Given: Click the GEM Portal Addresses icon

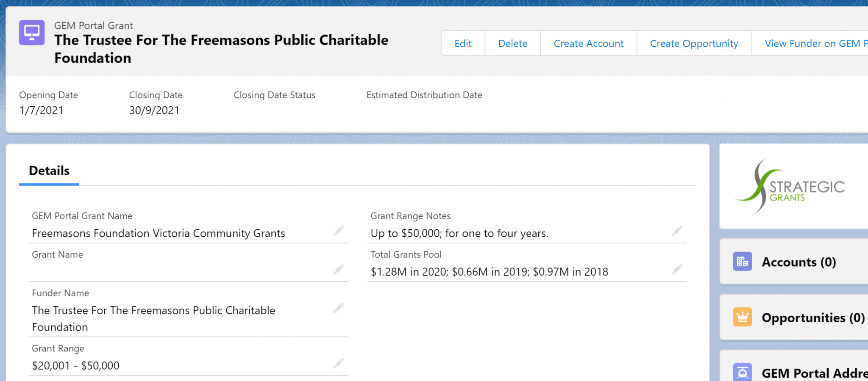Looking at the screenshot, I should point(742,372).
